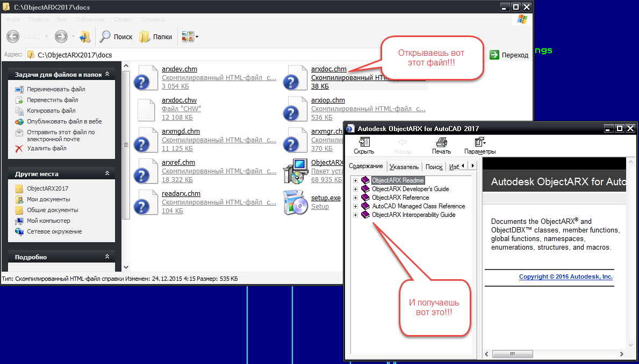Click Отправить этот файл по электронной почте
The image size is (639, 364).
(x=61, y=136)
